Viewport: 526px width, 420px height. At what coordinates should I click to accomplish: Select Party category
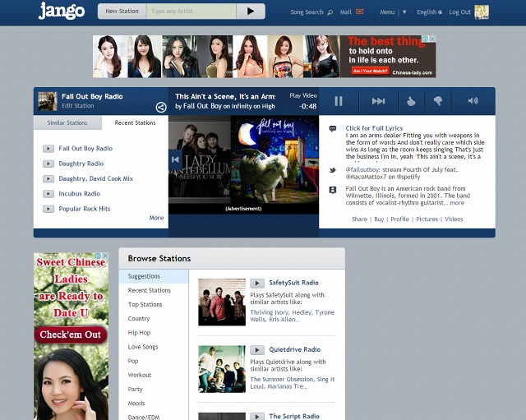[x=135, y=389]
